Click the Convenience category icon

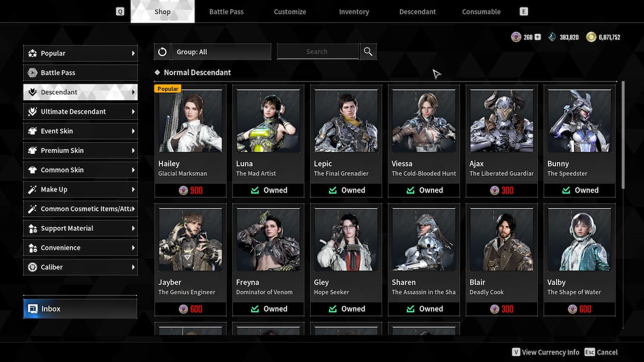click(x=32, y=247)
